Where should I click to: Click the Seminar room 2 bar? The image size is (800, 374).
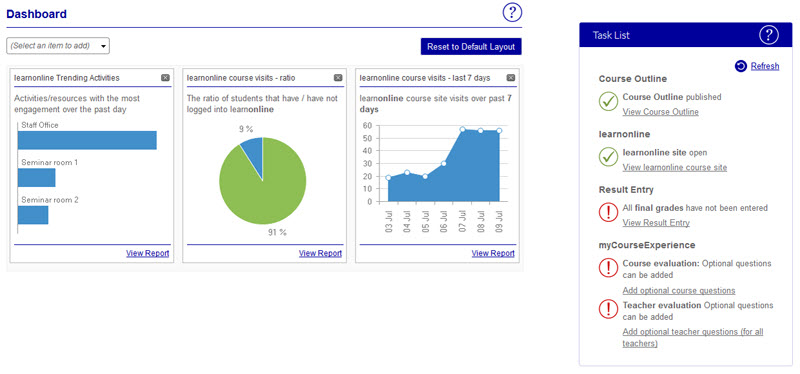[x=33, y=215]
